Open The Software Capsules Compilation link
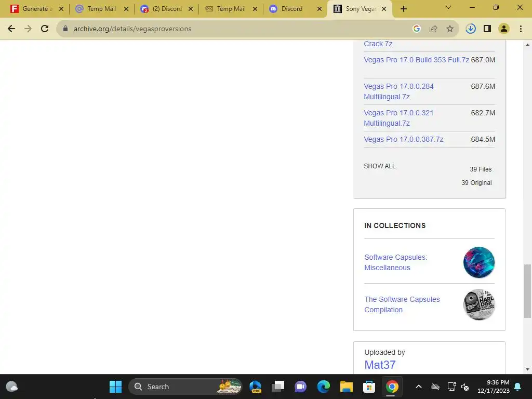This screenshot has width=532, height=399. [402, 304]
